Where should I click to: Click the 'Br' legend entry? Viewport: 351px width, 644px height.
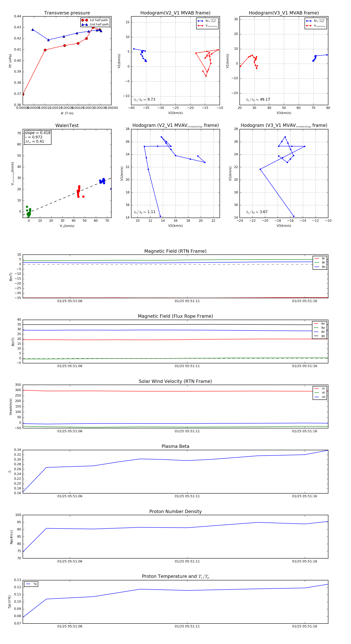pyautogui.click(x=320, y=259)
